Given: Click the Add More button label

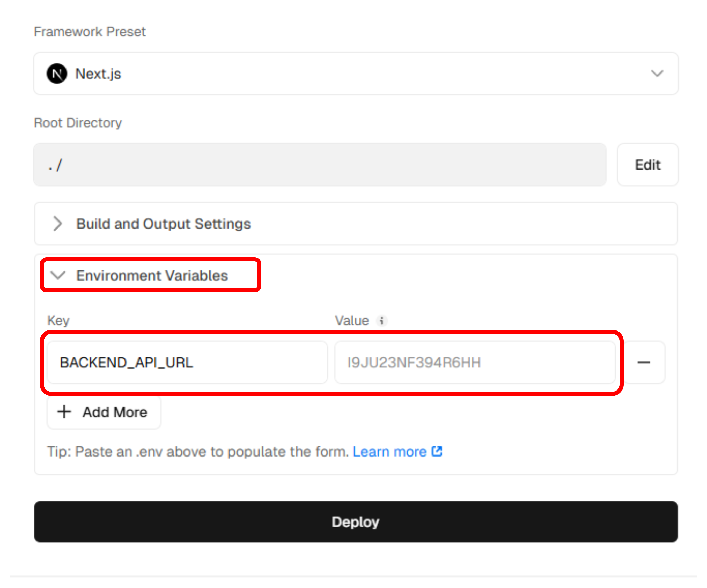Looking at the screenshot, I should [115, 412].
